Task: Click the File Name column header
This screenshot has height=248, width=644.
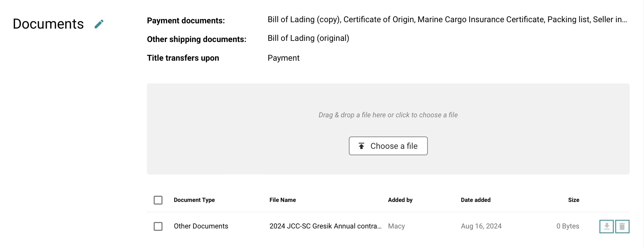Action: pyautogui.click(x=283, y=200)
